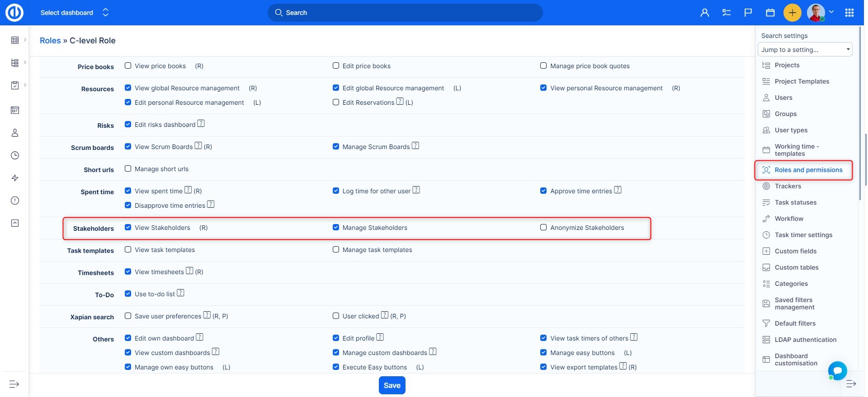
Task: Uncheck the Manage Stakeholders checkbox
Action: pyautogui.click(x=336, y=228)
